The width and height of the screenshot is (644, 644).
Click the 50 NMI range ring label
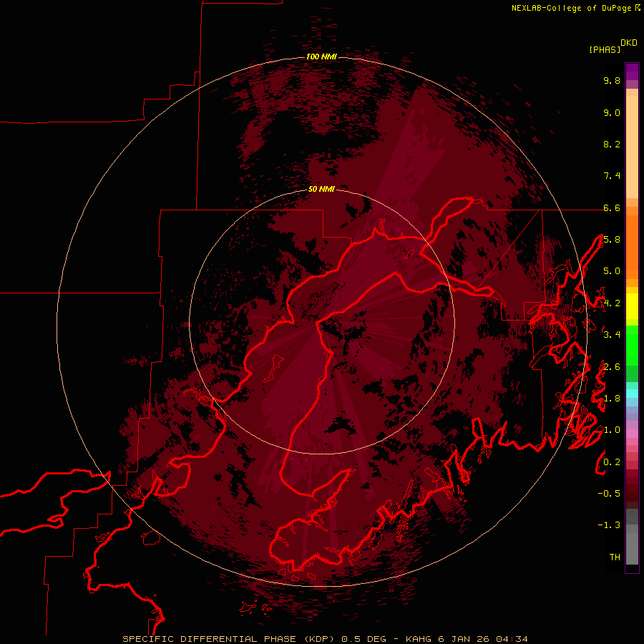[321, 189]
